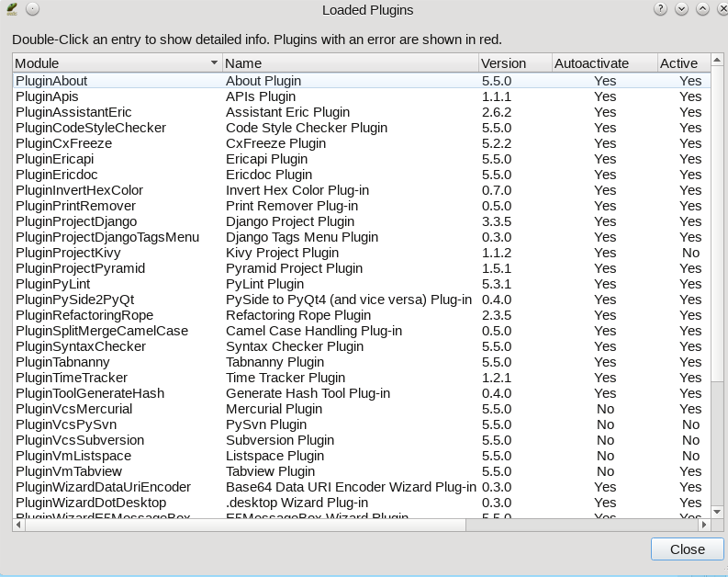Select the Mercurial Plugin row

coord(274,409)
